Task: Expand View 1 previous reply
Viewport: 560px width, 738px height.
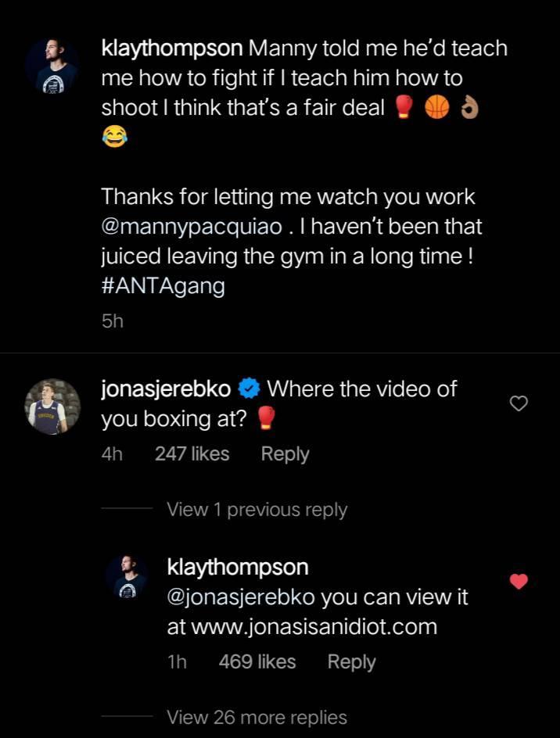Action: pyautogui.click(x=257, y=510)
